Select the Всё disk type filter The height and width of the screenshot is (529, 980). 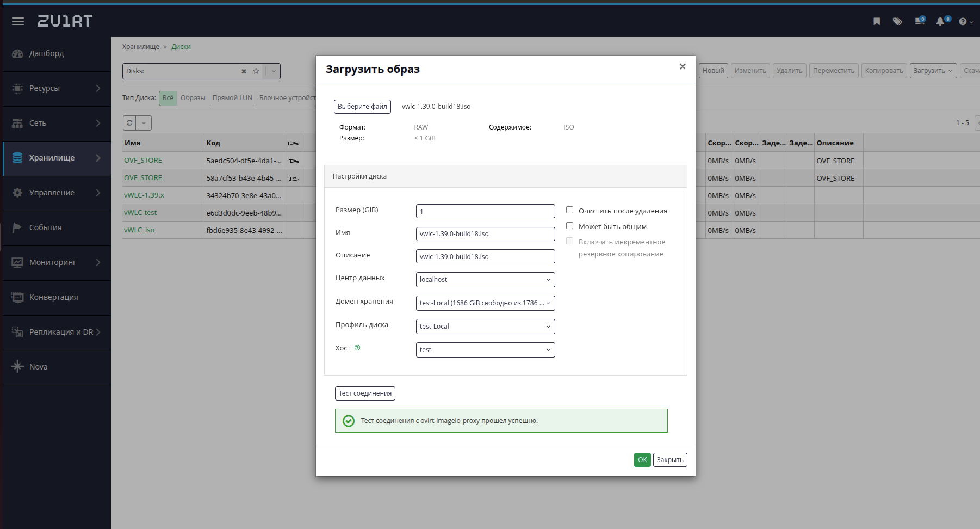click(x=168, y=98)
